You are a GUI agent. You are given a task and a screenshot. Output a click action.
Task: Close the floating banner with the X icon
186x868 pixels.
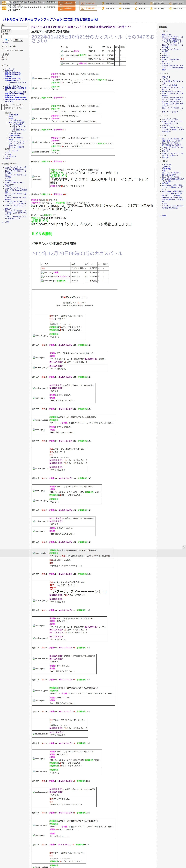click(184, 548)
